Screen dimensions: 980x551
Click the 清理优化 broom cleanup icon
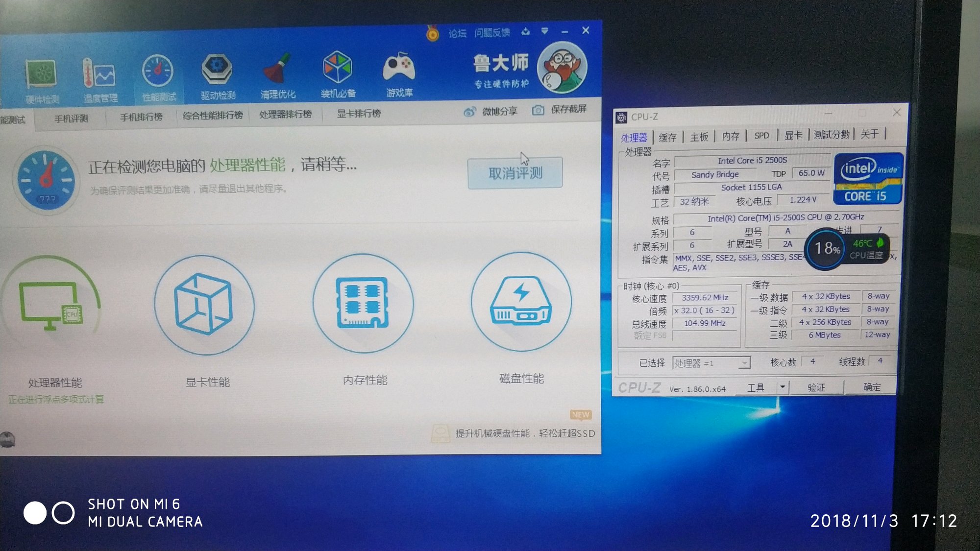(277, 71)
